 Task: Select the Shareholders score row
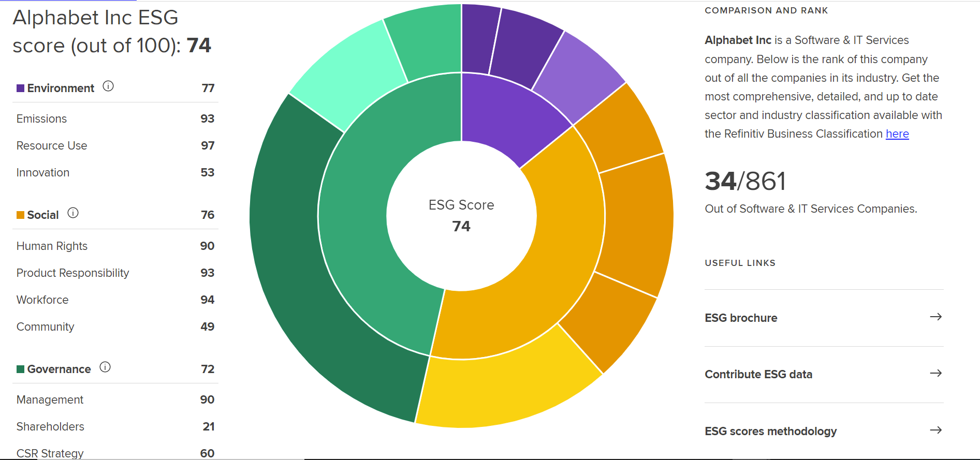pos(115,427)
